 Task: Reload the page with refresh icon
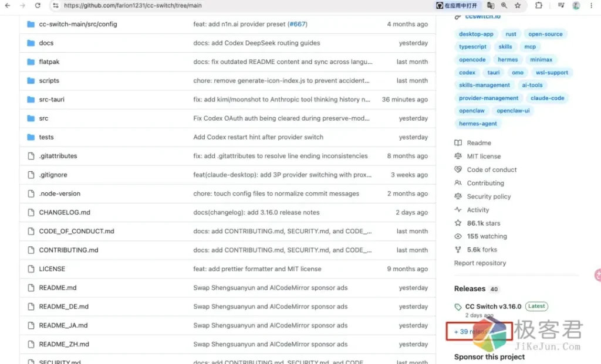click(38, 5)
